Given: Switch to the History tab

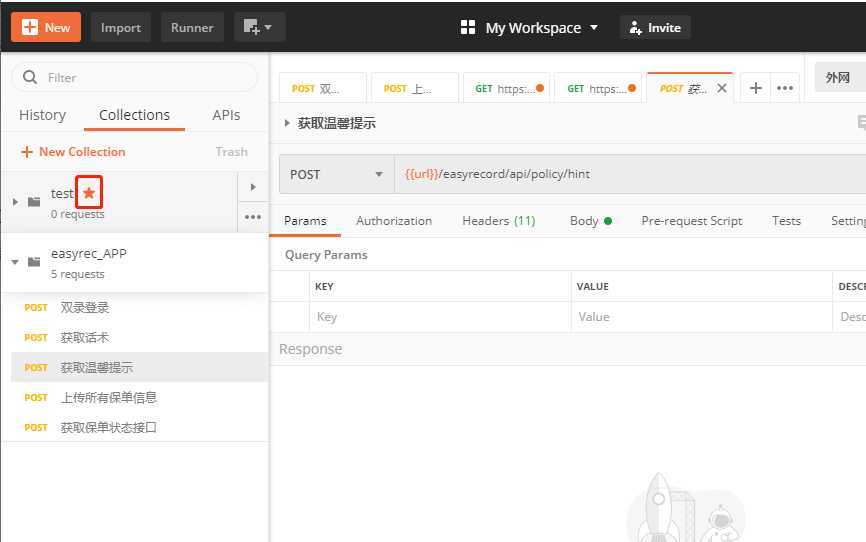Looking at the screenshot, I should [43, 115].
